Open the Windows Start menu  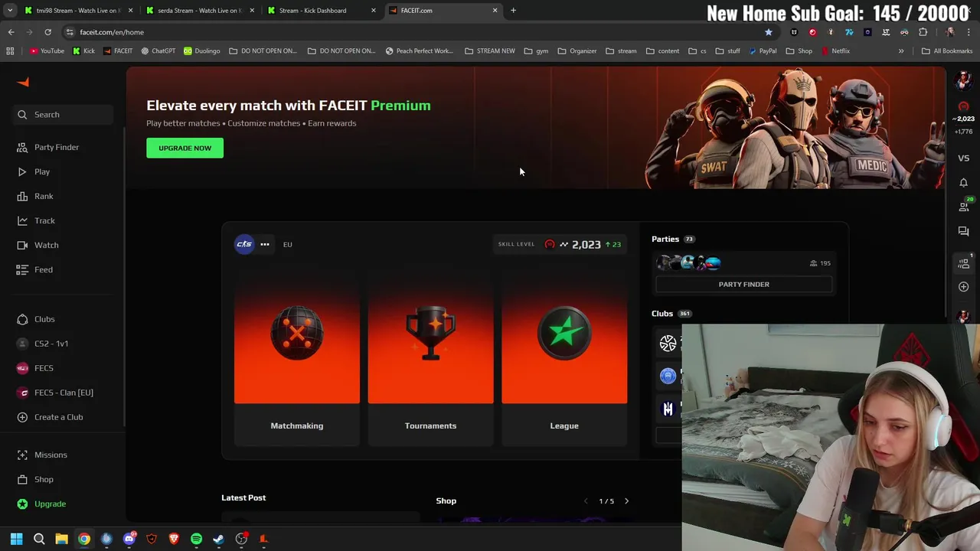click(x=16, y=539)
